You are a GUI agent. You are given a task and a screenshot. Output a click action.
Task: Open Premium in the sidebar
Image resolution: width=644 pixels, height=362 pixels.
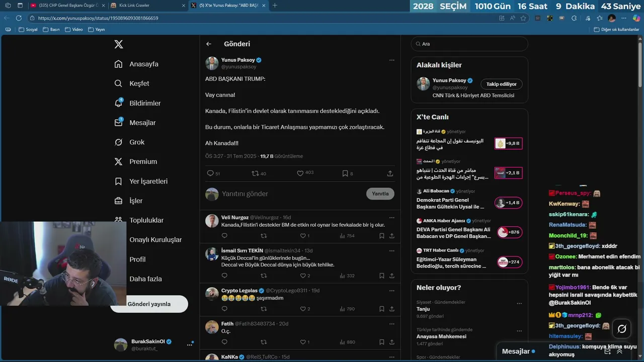143,161
